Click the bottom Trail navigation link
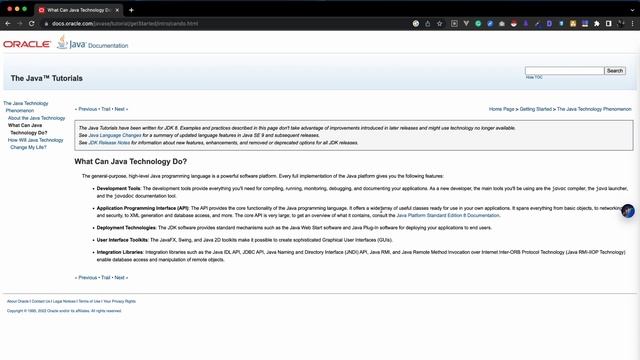 tap(106, 278)
